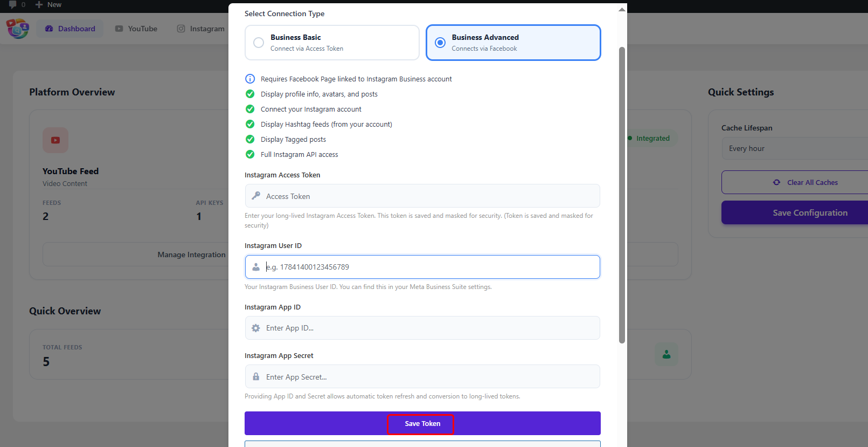
Task: Click Manage Integration for YouTube Feed
Action: pyautogui.click(x=191, y=255)
